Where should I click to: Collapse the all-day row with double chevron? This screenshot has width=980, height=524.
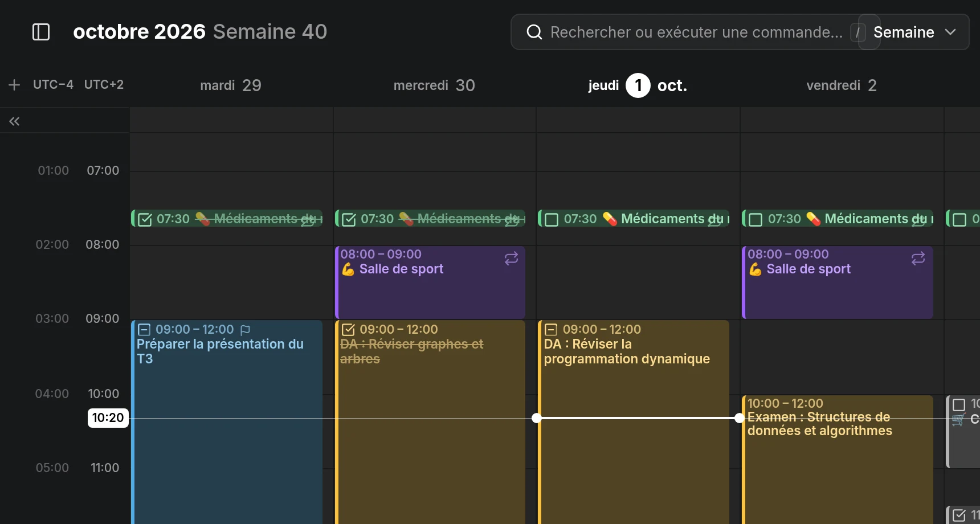point(14,121)
